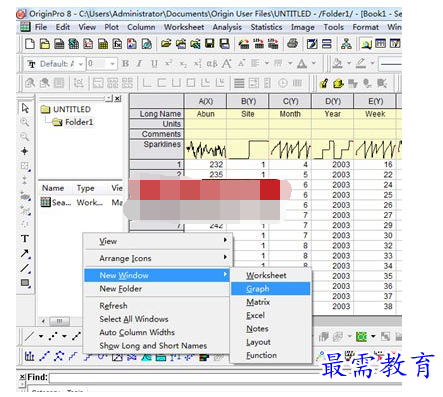Expand the View submenu arrow
The height and width of the screenshot is (397, 443).
pos(225,240)
